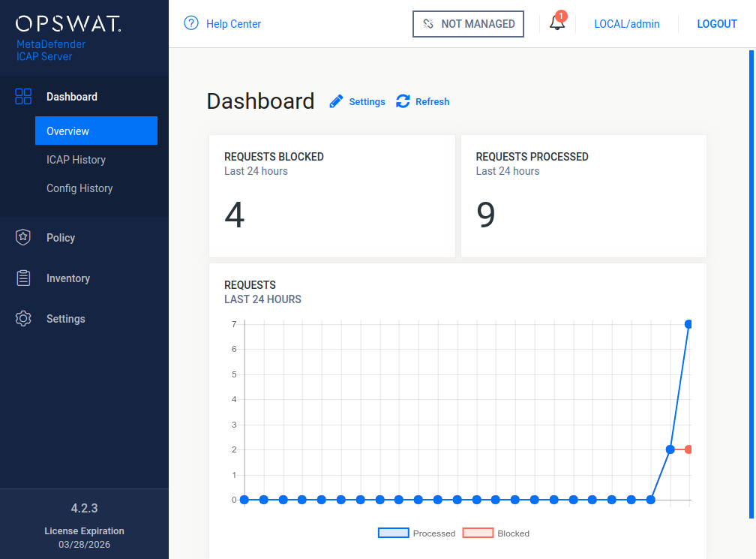Click the Refresh arrows icon
Screen dimensions: 756x559
[x=403, y=101]
